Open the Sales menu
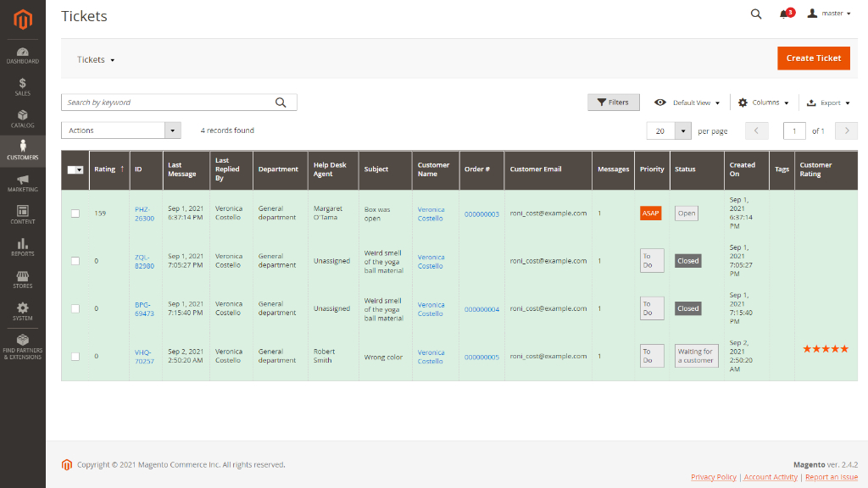This screenshot has width=868, height=488. (x=23, y=87)
